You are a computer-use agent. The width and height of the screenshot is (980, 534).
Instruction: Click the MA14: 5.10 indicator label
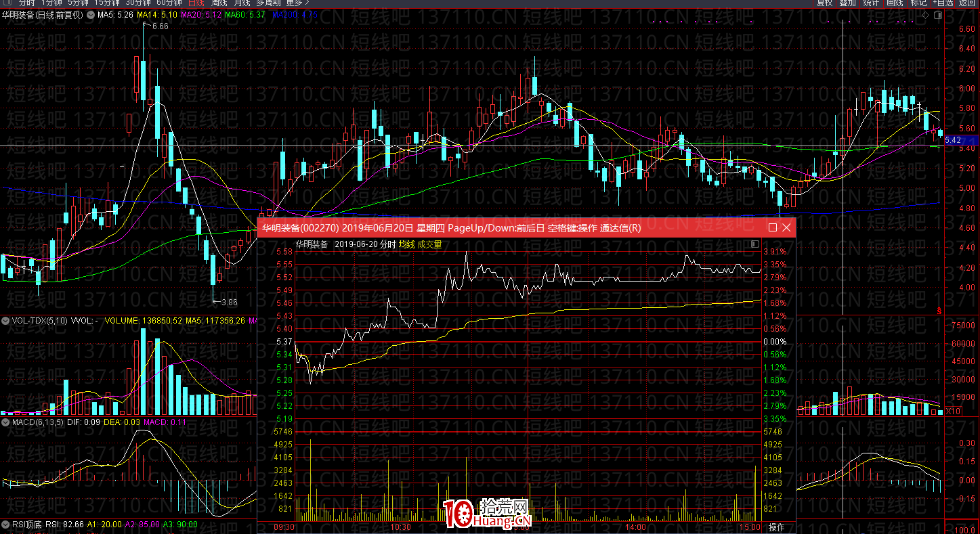pos(158,14)
